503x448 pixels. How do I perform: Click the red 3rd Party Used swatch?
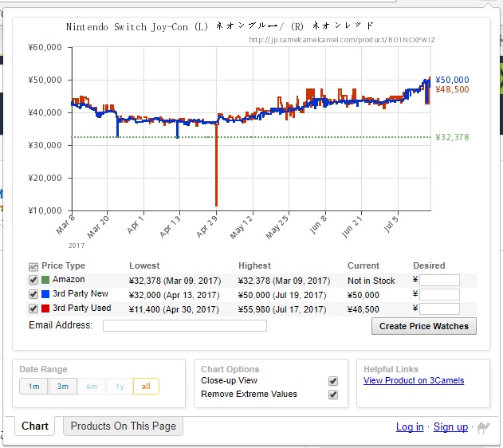point(45,308)
